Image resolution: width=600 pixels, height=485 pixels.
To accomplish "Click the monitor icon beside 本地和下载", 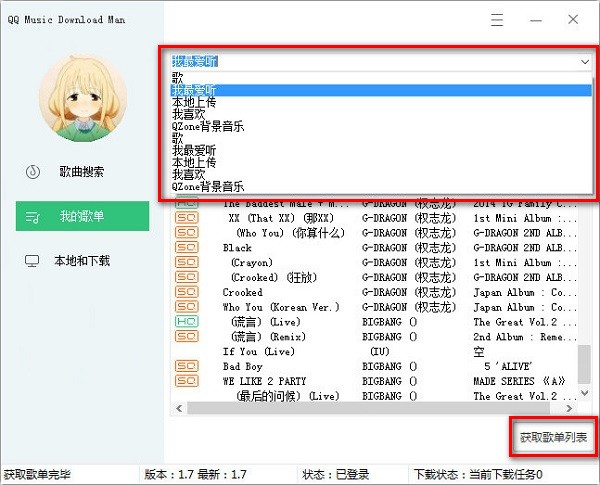I will click(33, 261).
